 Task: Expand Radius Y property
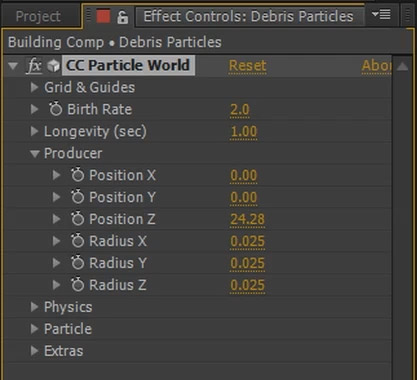[56, 263]
